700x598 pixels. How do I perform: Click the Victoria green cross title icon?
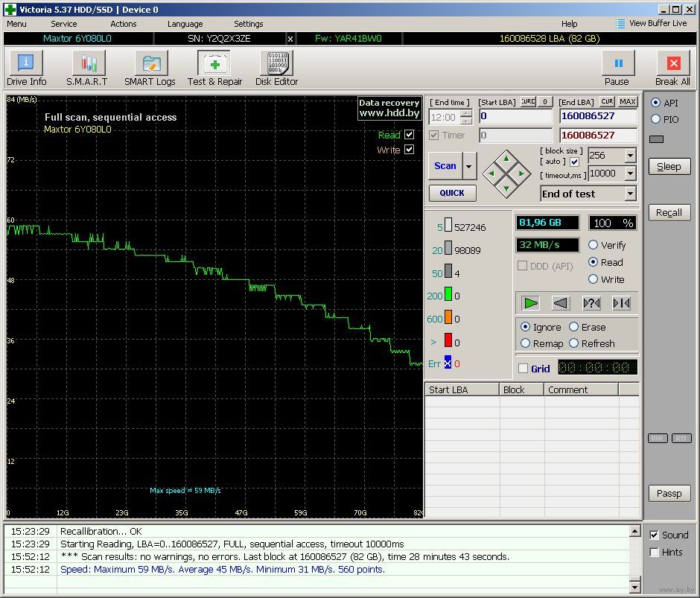pyautogui.click(x=10, y=10)
